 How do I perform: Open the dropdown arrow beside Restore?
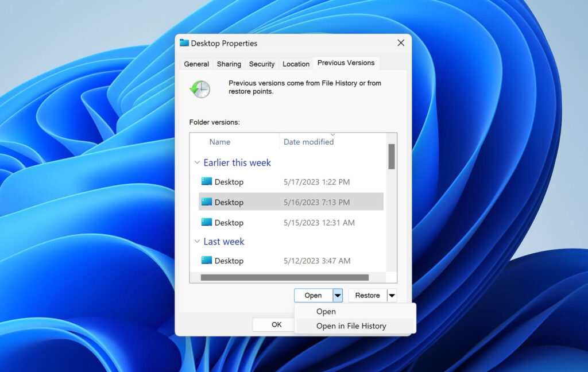(393, 294)
